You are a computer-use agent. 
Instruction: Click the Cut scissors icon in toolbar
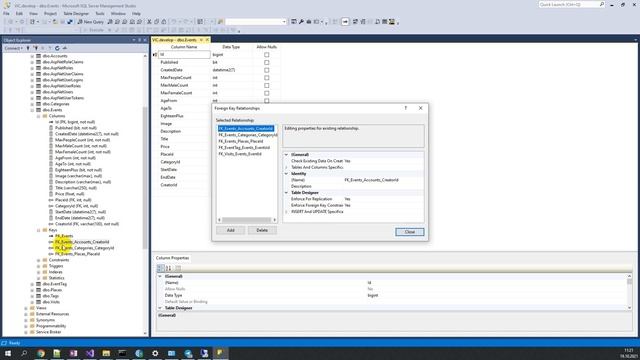coord(149,22)
